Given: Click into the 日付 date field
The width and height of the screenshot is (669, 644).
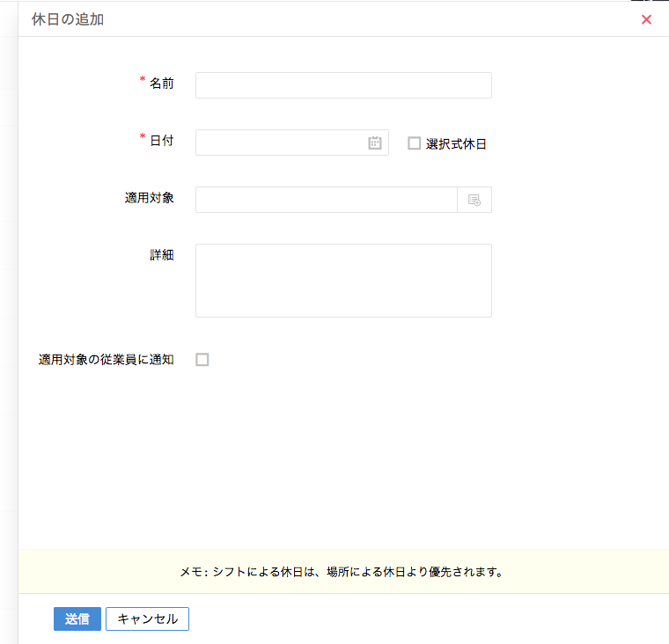Looking at the screenshot, I should 279,143.
